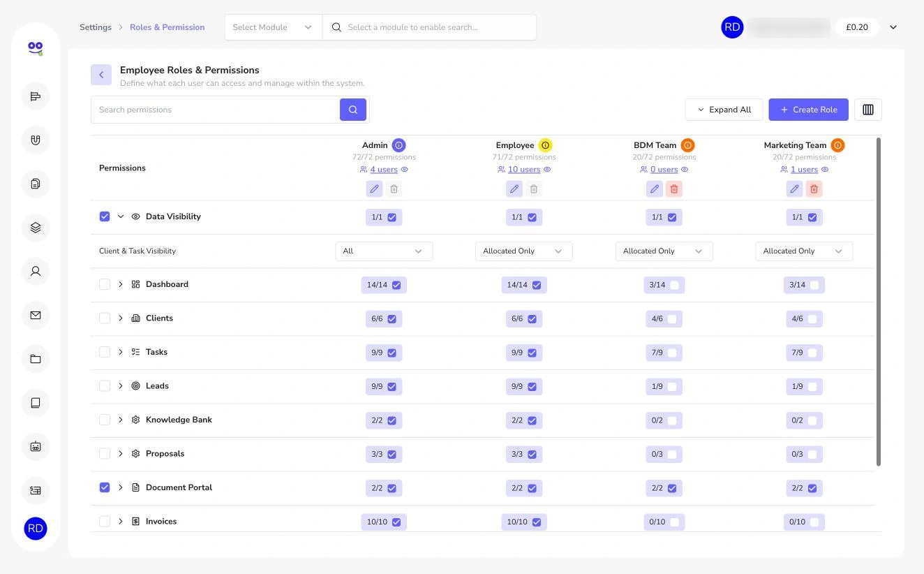Open the Select Module dropdown

pos(273,27)
